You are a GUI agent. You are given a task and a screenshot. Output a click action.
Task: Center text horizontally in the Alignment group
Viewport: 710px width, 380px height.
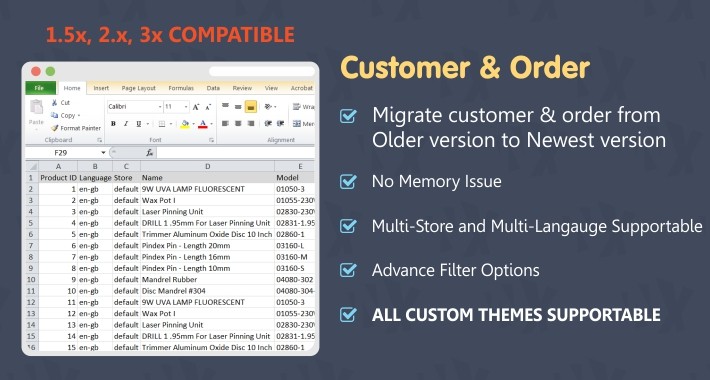pos(238,124)
